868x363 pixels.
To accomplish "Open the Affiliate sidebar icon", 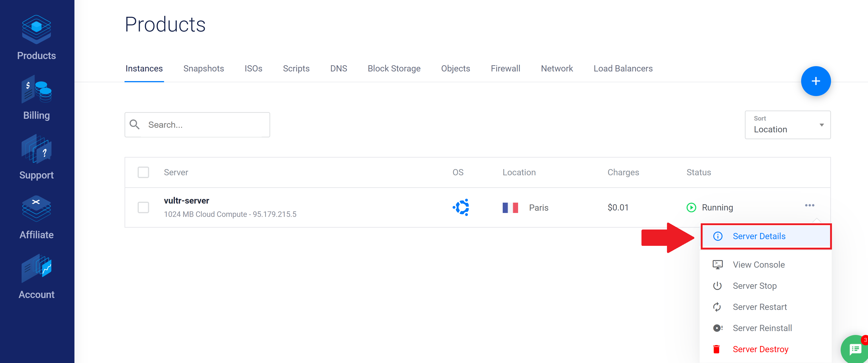I will pos(36,208).
